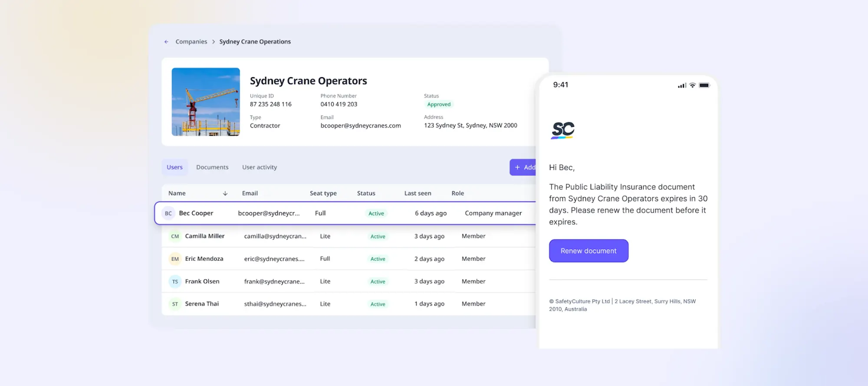Click the '6 days ago' last seen cell
Image resolution: width=868 pixels, height=386 pixels.
point(431,213)
